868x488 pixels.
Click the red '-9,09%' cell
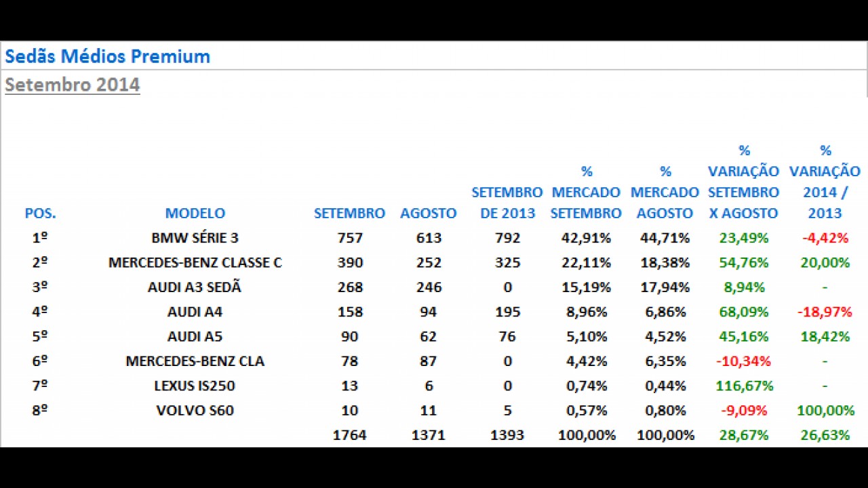click(743, 410)
